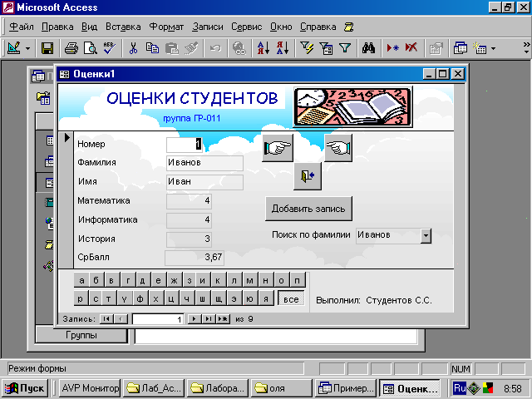This screenshot has height=399, width=532.
Task: Click Office Assistant help icon in menu bar
Action: click(x=348, y=27)
